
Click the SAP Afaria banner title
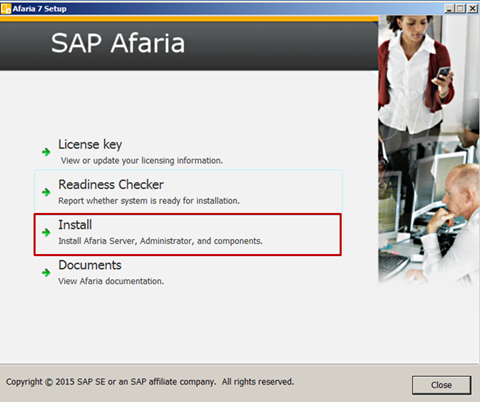tap(118, 43)
